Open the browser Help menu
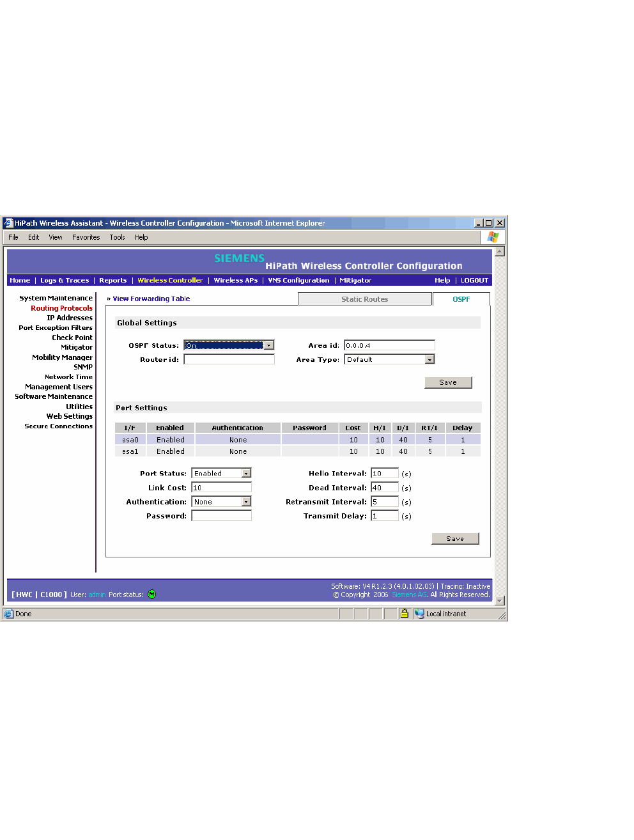The width and height of the screenshot is (634, 840). coord(141,237)
